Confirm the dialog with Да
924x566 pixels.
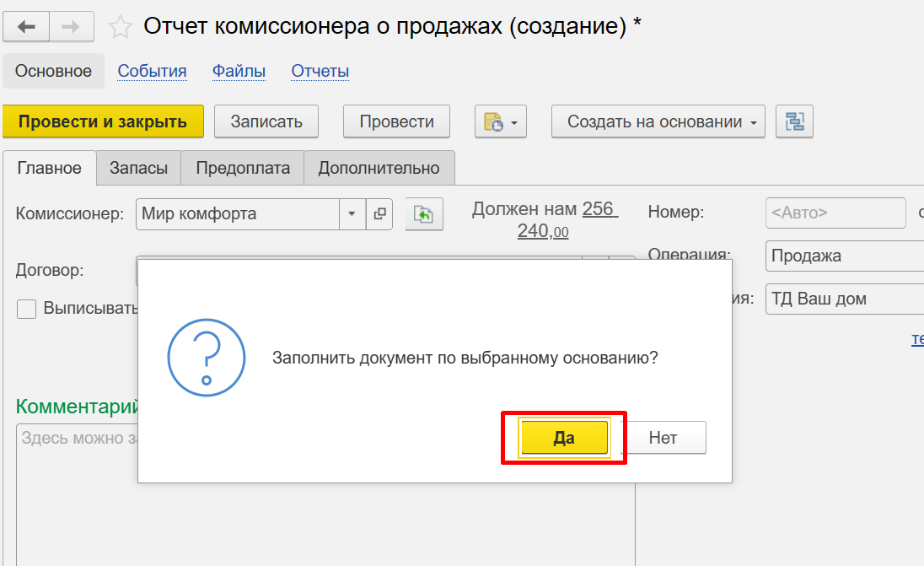pos(564,438)
